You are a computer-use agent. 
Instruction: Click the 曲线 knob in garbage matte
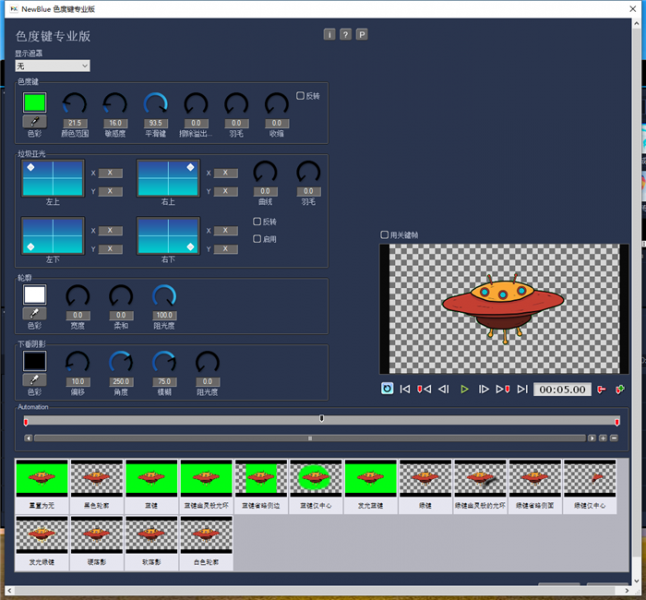click(x=265, y=172)
